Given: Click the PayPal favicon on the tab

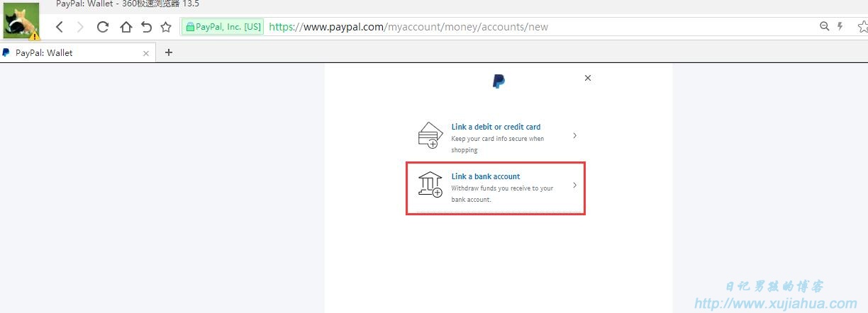Looking at the screenshot, I should click(6, 52).
